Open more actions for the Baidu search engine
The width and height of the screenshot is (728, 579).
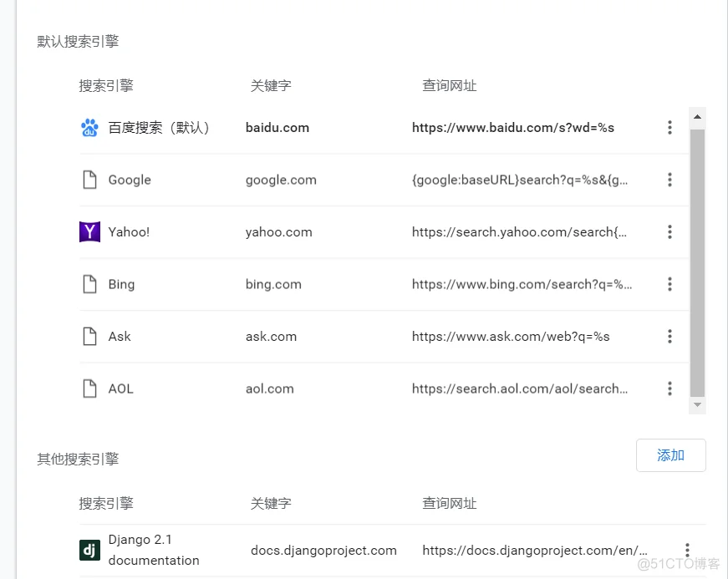click(x=669, y=128)
